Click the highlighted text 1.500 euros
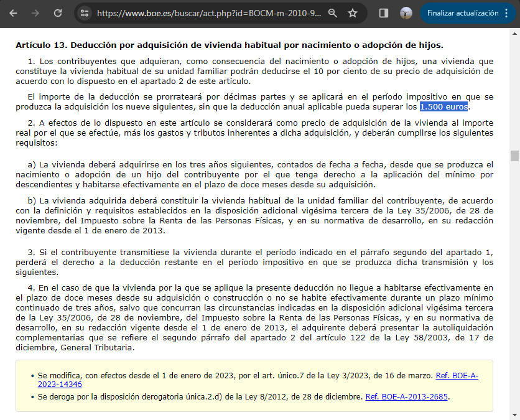This screenshot has width=520, height=420. (443, 107)
